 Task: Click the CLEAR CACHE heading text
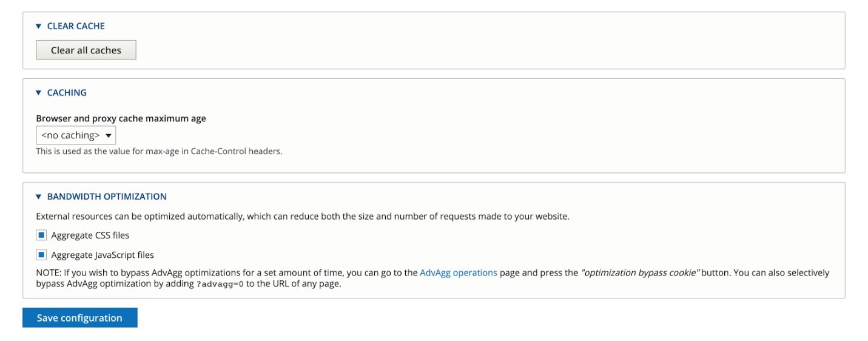point(76,26)
